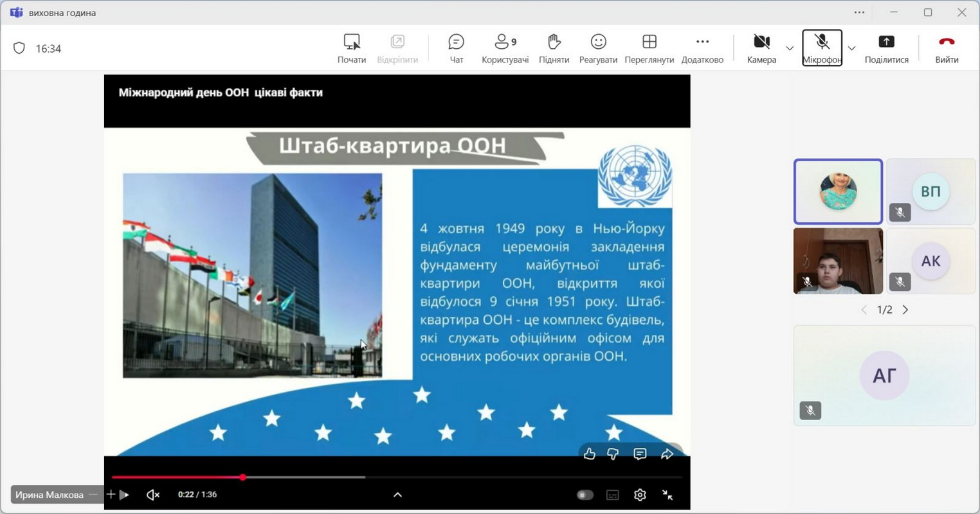Open the Чат (Chat) panel
Screen dimensions: 980x514
pyautogui.click(x=456, y=48)
